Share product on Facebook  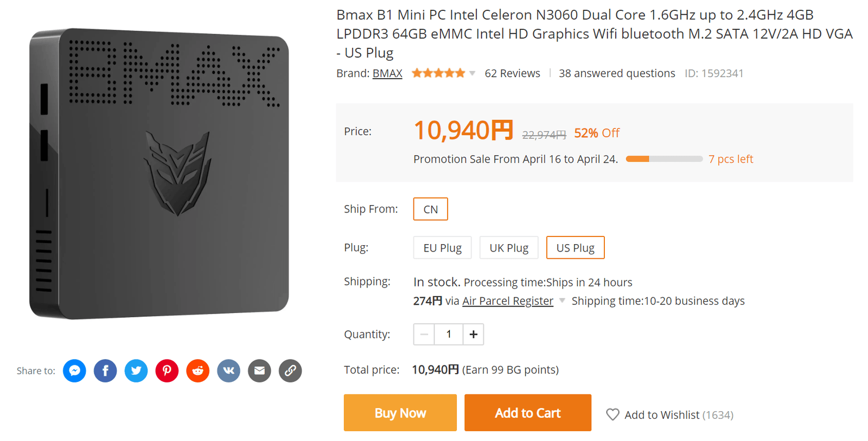pos(105,371)
